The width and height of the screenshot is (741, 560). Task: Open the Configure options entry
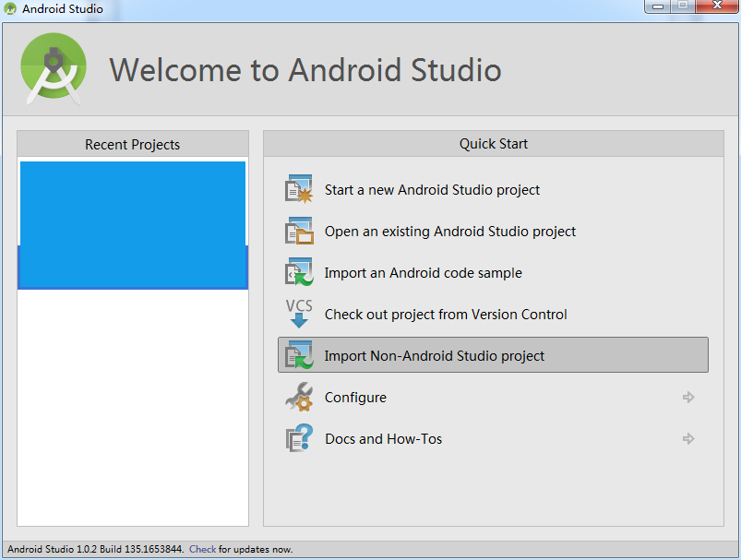pos(356,397)
